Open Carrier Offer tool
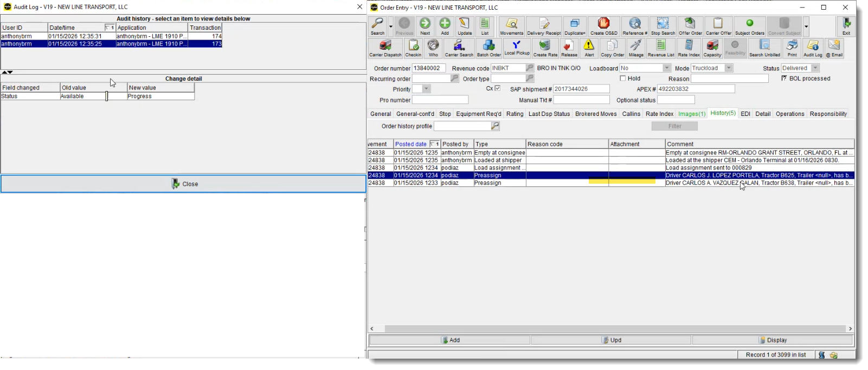The height and width of the screenshot is (370, 868). pos(718,26)
